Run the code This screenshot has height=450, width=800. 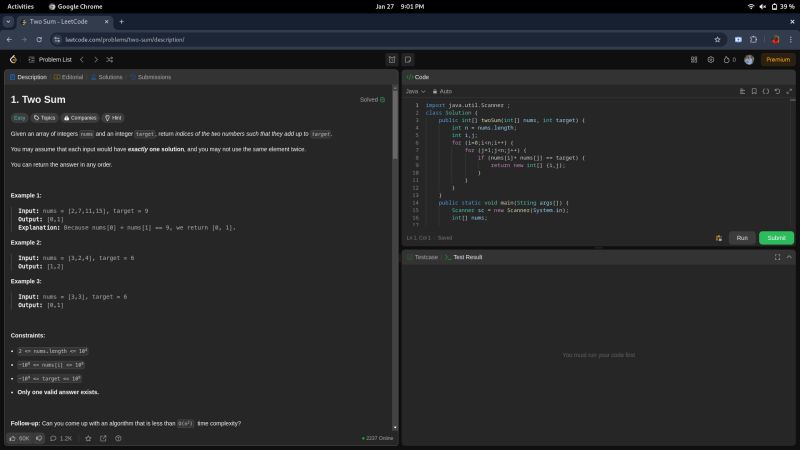tap(742, 238)
